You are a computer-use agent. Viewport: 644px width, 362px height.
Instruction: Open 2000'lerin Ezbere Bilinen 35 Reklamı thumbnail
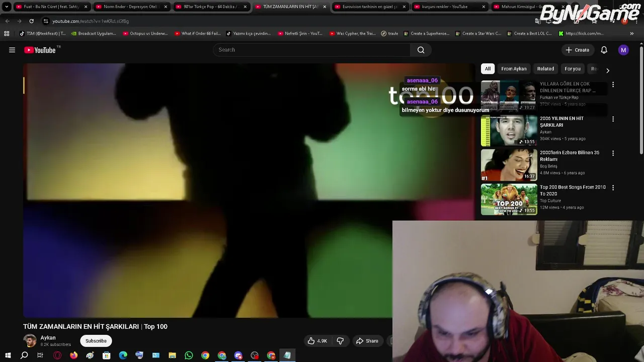(509, 165)
